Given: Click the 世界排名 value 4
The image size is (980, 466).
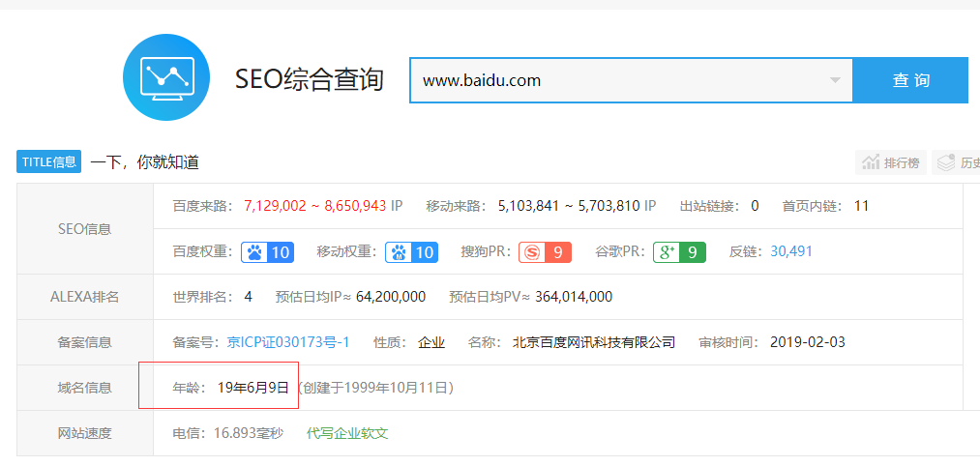Looking at the screenshot, I should pos(248,297).
